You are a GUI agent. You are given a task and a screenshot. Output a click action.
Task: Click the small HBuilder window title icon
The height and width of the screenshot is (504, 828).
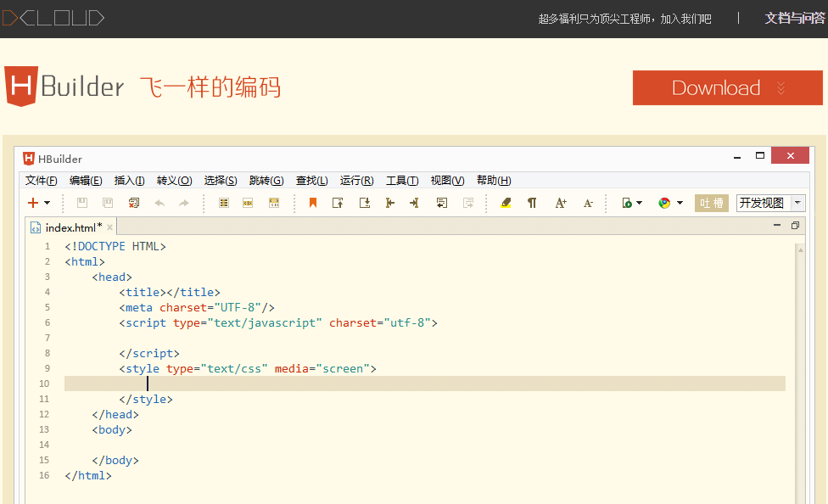pos(29,159)
